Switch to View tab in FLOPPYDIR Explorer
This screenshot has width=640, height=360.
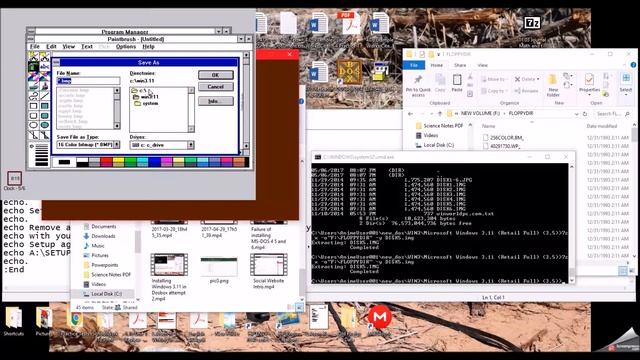click(x=482, y=65)
